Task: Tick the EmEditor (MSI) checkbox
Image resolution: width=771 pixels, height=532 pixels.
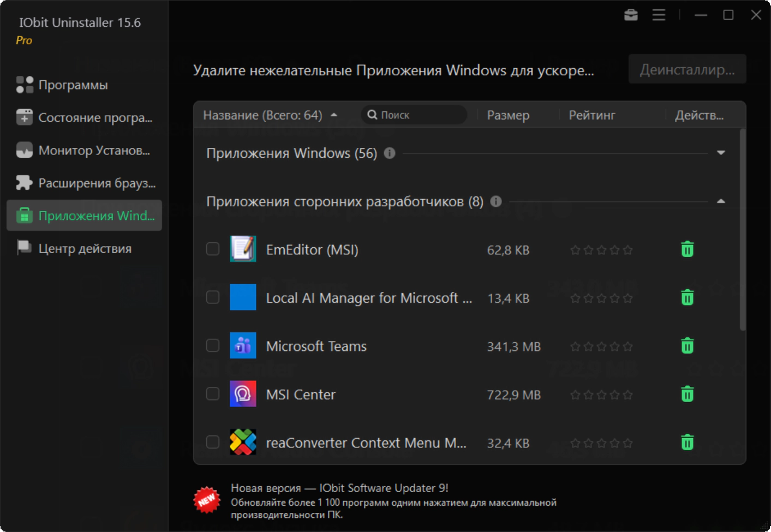Action: [213, 249]
